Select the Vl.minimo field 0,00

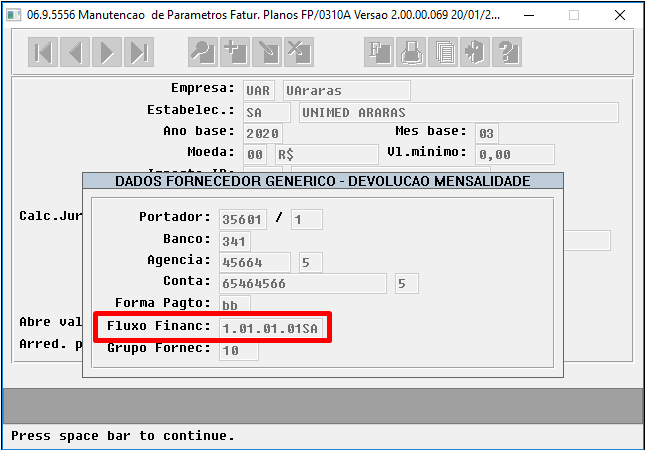click(x=515, y=155)
